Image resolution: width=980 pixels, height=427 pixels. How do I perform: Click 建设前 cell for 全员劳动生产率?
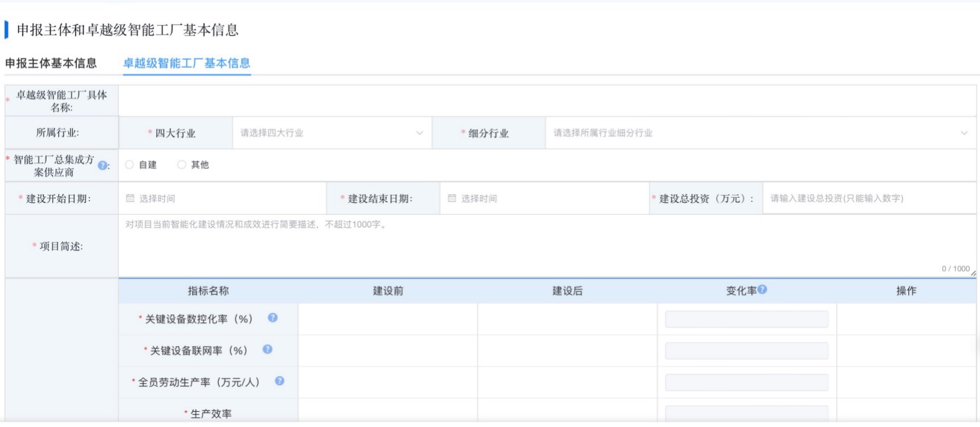coord(388,382)
